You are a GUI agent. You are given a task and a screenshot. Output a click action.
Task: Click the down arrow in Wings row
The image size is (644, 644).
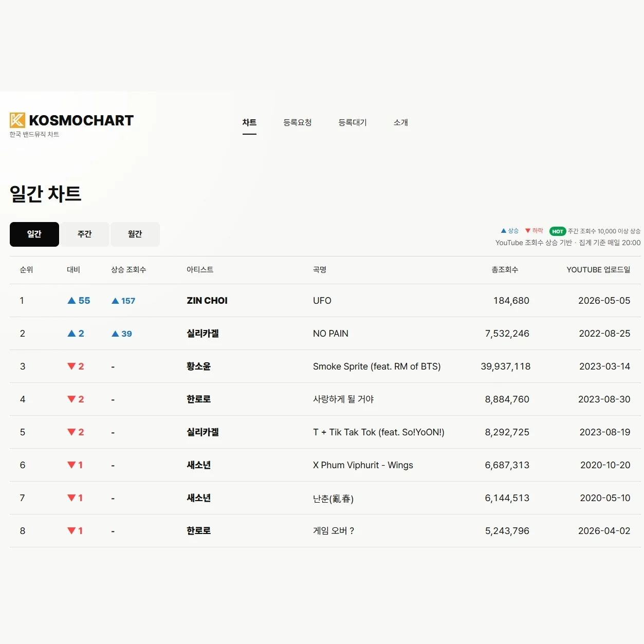click(x=71, y=465)
